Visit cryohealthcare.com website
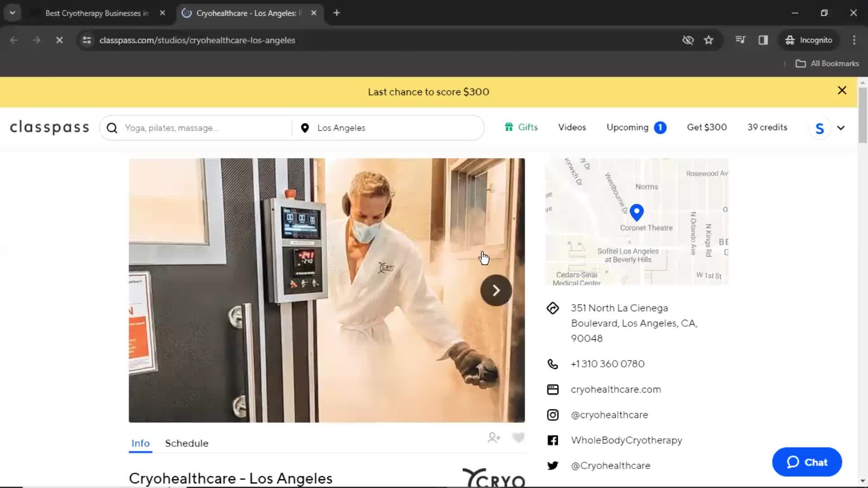The image size is (868, 488). tap(616, 389)
